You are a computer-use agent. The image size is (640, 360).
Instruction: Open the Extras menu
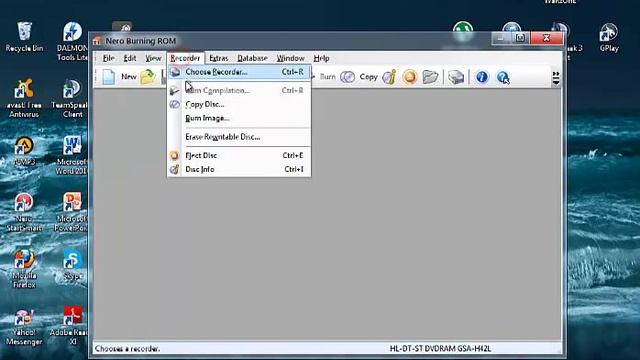[218, 58]
